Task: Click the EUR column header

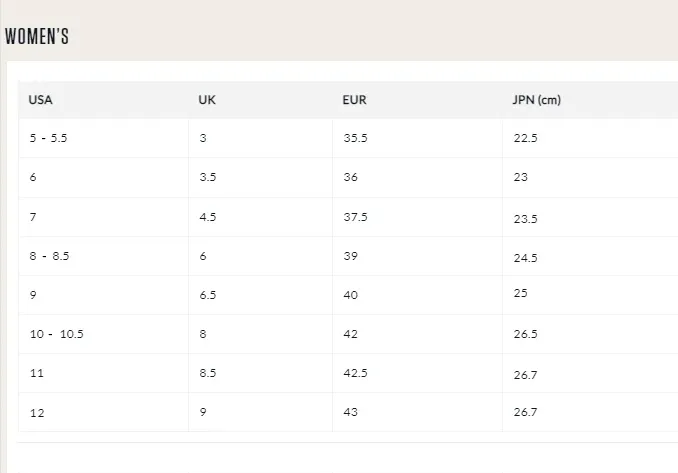Action: [353, 100]
